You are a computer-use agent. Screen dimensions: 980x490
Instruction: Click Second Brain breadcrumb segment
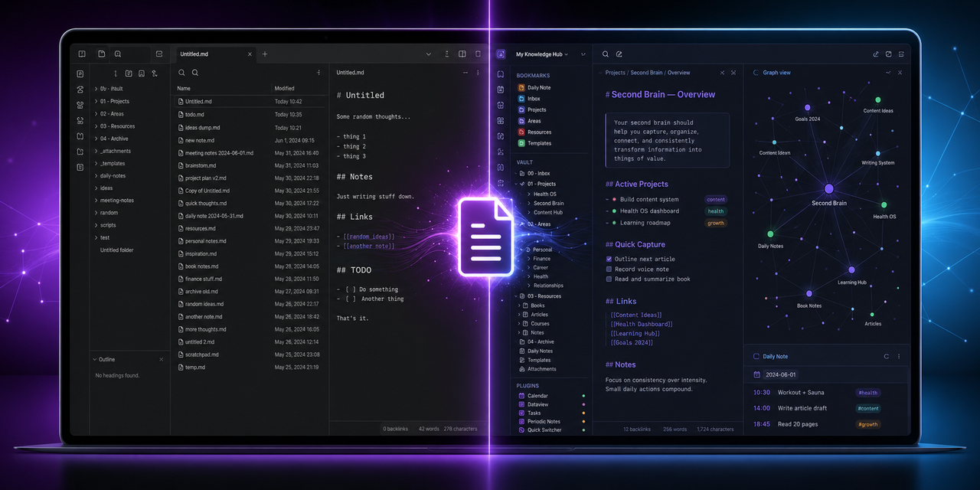(646, 73)
